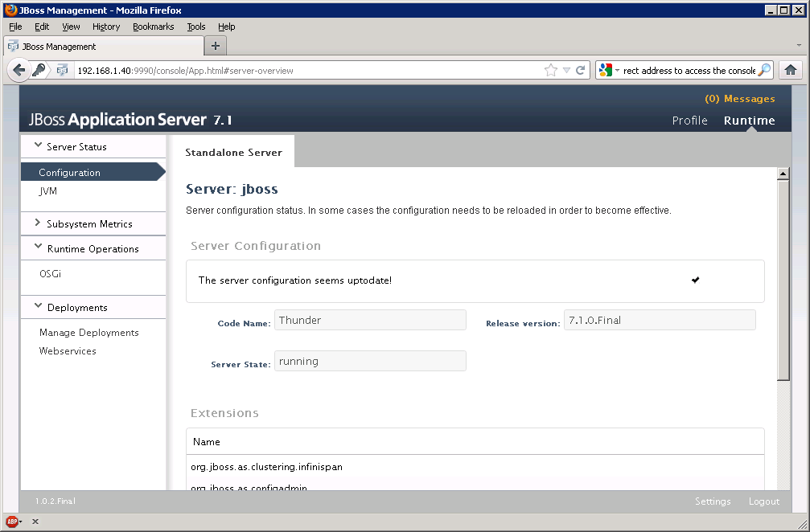The width and height of the screenshot is (810, 532).
Task: Open Manage Deployments
Action: pyautogui.click(x=89, y=332)
